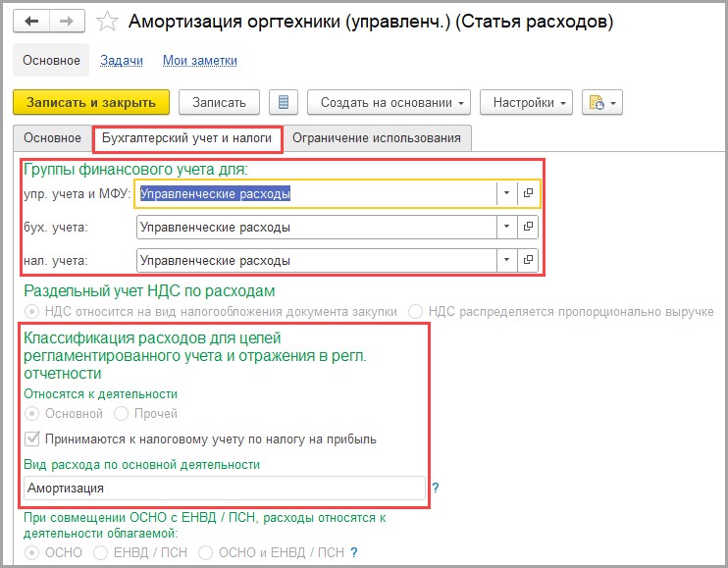The width and height of the screenshot is (728, 568).
Task: Select the Основное navigation section
Action: [51, 60]
